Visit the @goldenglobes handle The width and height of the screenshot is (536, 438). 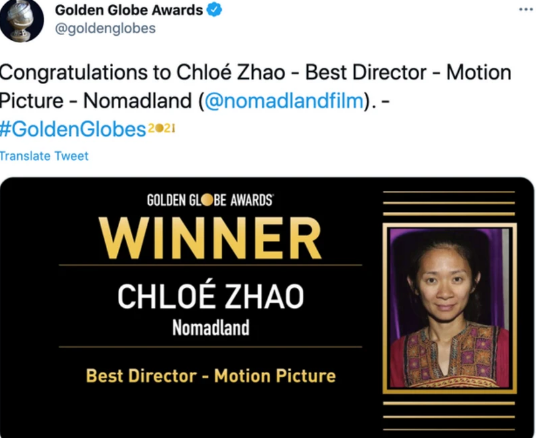(105, 28)
